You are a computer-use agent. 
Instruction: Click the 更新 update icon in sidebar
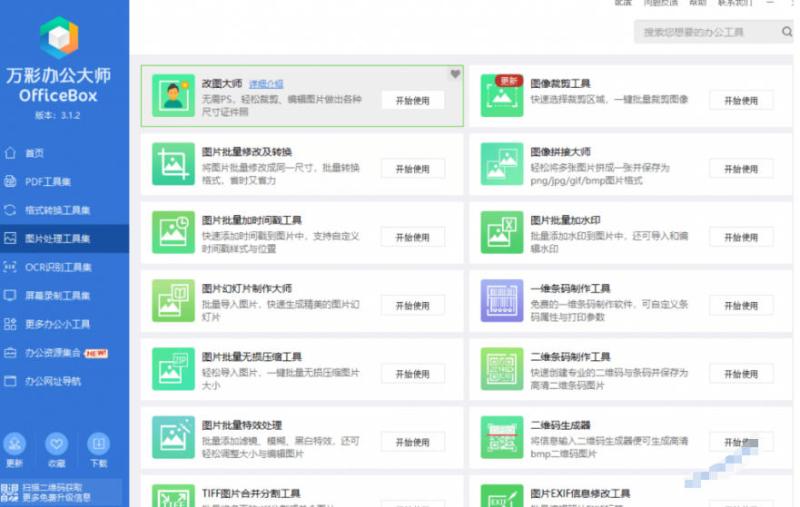click(15, 444)
